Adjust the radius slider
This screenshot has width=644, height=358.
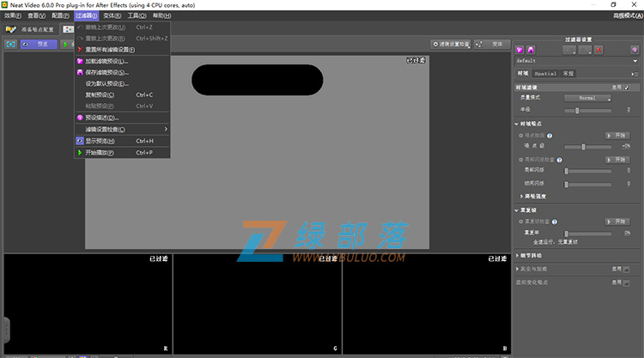click(x=587, y=111)
